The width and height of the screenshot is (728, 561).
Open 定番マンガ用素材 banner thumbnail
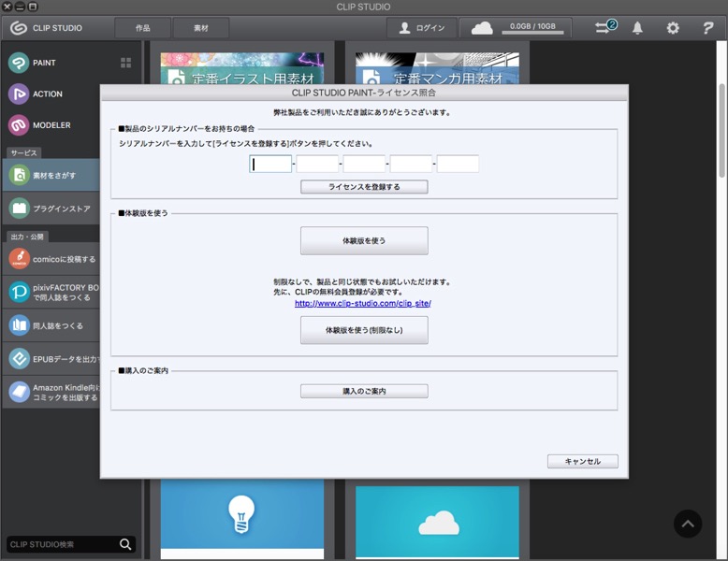click(x=437, y=68)
